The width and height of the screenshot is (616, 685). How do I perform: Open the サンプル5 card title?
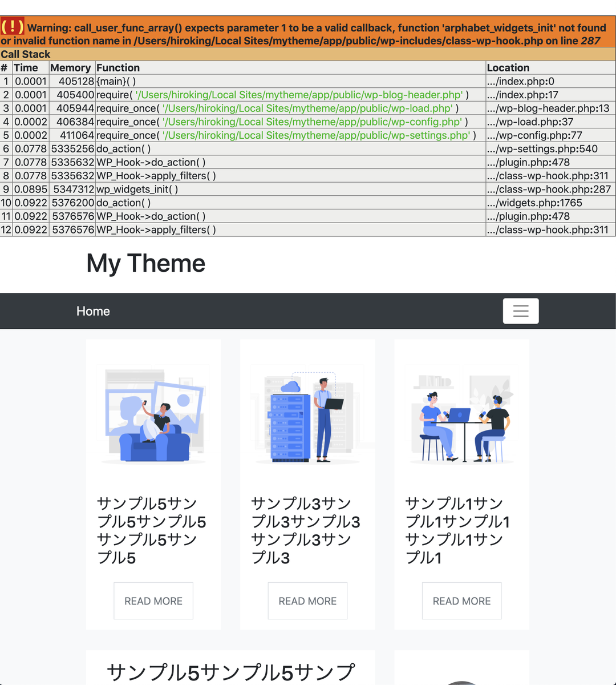pos(152,530)
